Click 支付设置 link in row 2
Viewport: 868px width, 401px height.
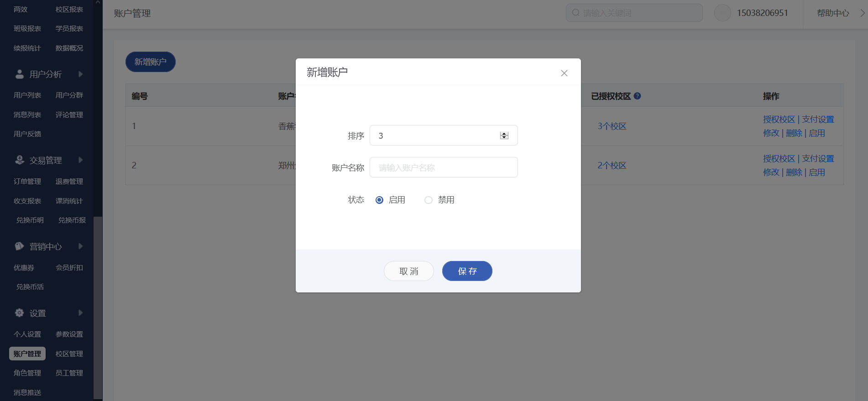818,158
